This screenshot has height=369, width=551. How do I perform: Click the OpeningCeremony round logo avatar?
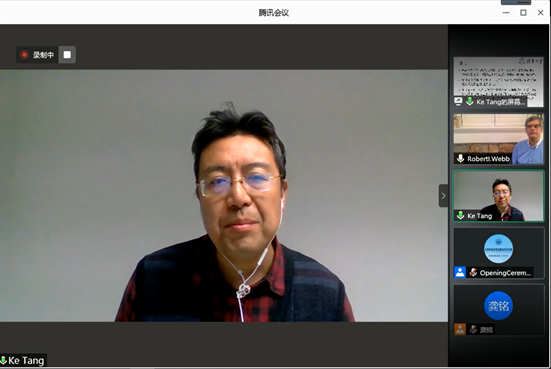point(498,249)
